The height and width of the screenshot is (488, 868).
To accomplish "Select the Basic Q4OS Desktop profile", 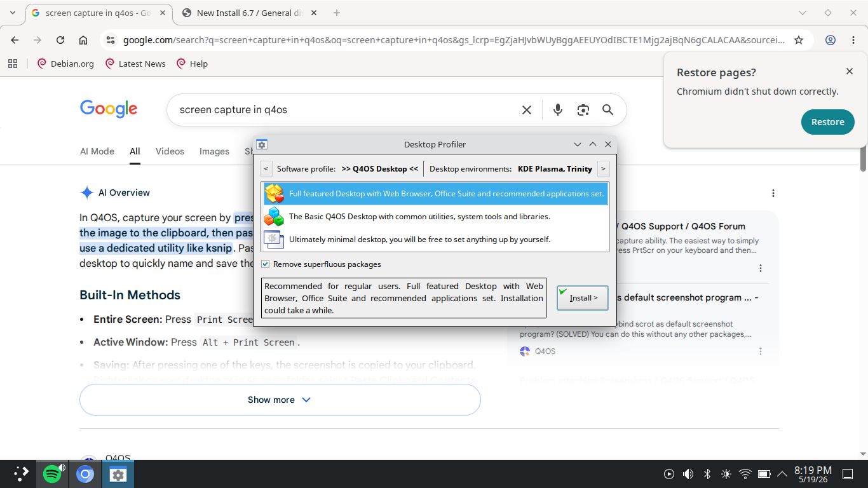I will coord(435,217).
